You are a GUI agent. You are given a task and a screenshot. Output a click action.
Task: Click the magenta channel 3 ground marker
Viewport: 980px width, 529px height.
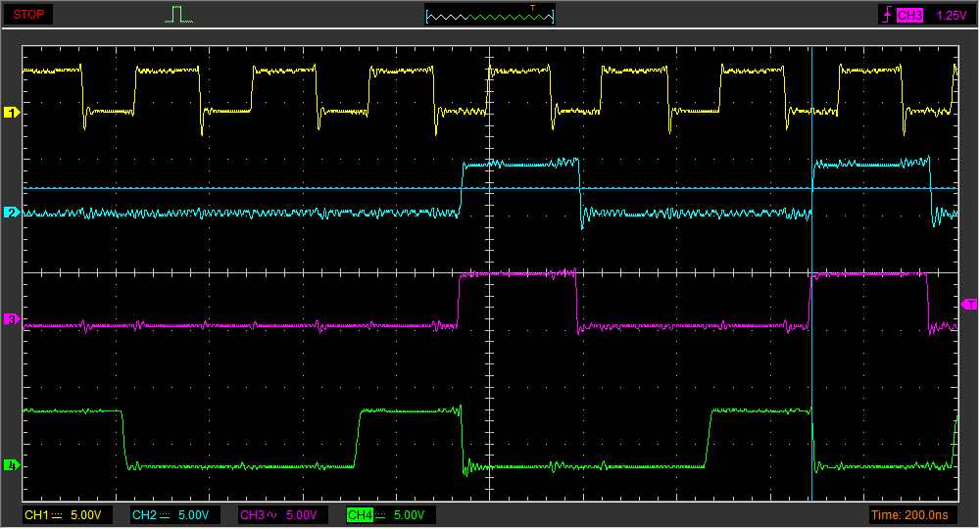[12, 319]
